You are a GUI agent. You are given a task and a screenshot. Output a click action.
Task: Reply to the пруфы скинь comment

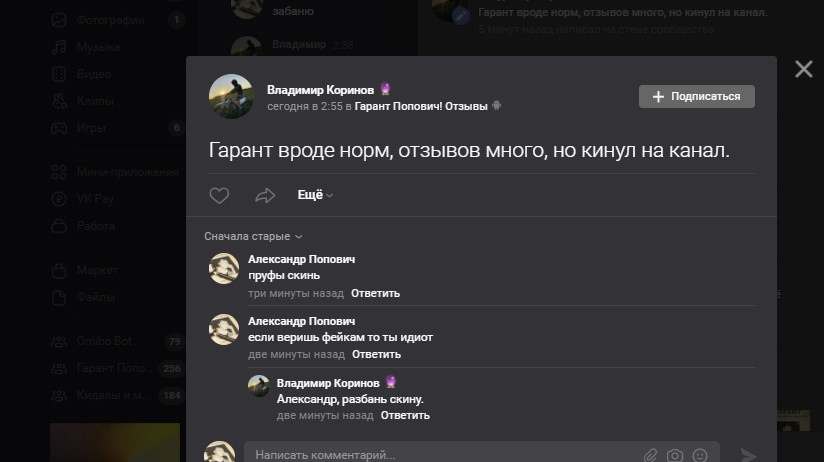click(375, 293)
